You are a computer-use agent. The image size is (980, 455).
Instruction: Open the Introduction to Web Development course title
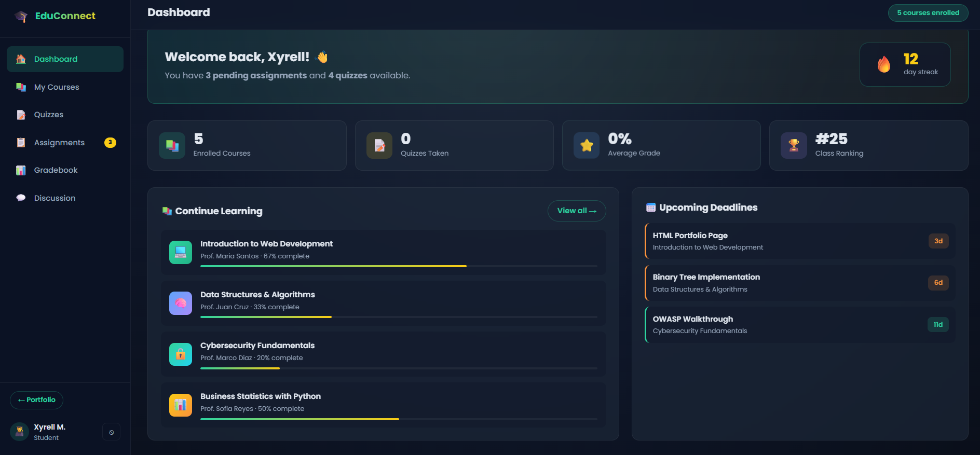(266, 244)
